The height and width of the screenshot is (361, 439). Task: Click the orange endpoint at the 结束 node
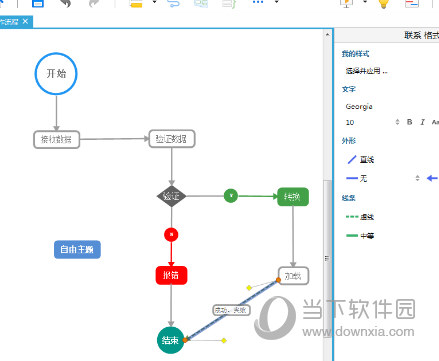coord(185,340)
